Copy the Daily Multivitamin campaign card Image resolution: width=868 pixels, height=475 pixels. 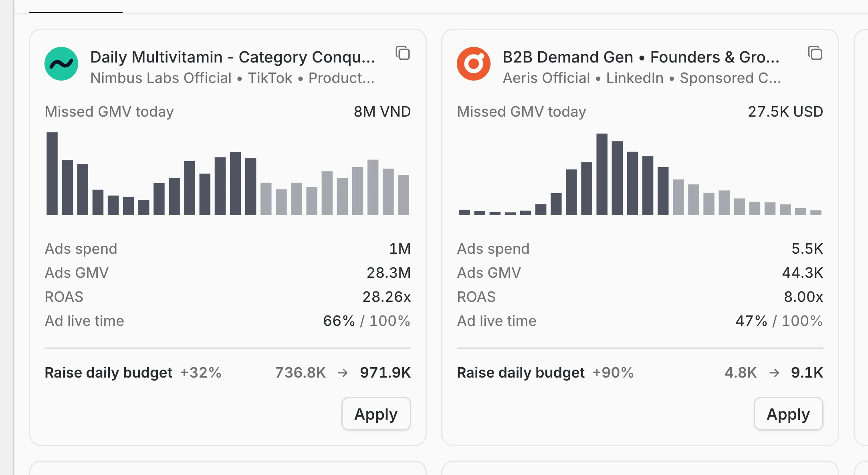pyautogui.click(x=403, y=53)
